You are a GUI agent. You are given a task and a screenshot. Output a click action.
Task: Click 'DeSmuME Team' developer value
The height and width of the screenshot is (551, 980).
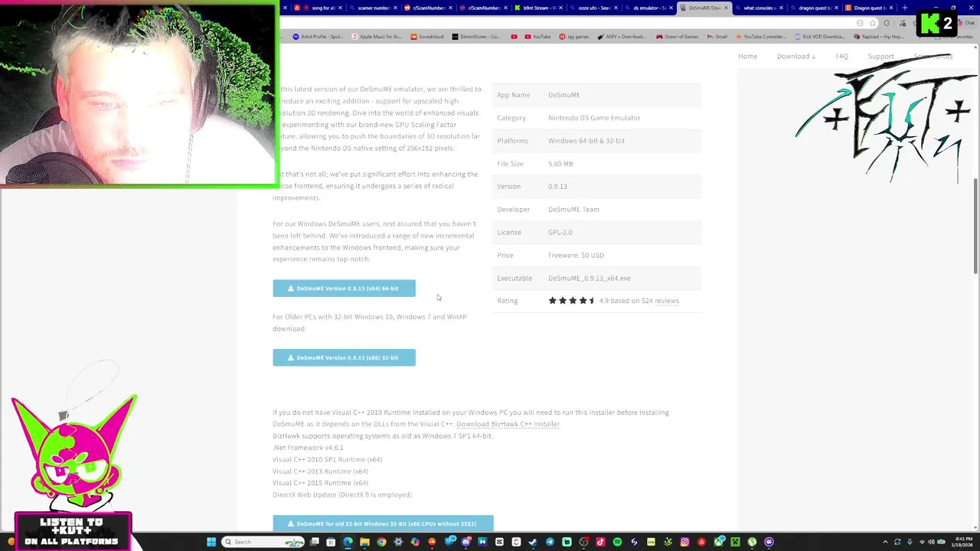coord(573,209)
